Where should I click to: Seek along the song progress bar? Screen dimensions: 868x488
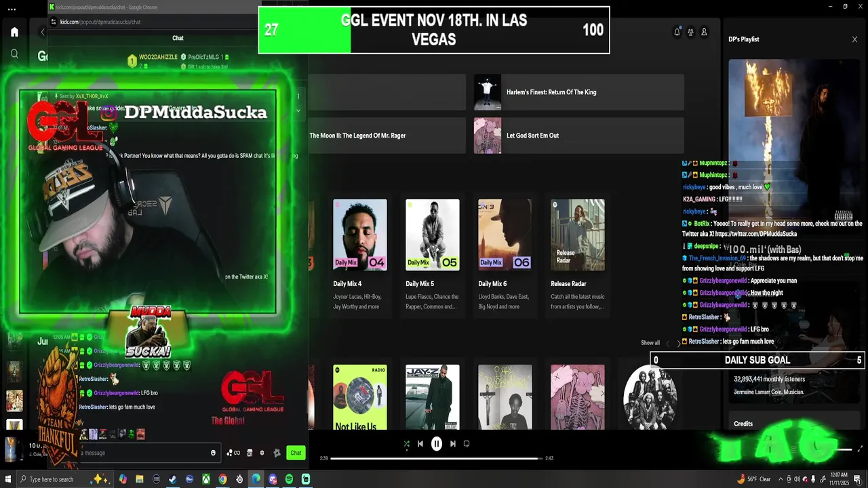436,458
